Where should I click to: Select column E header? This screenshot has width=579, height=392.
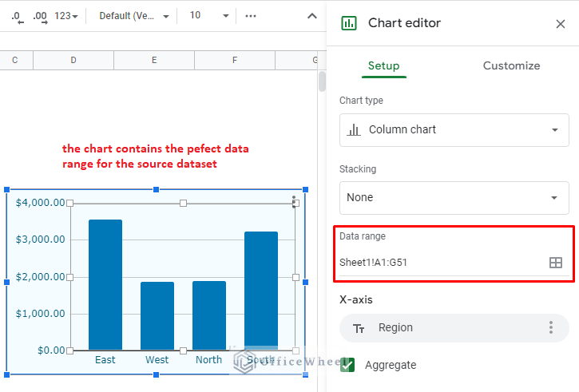(154, 60)
